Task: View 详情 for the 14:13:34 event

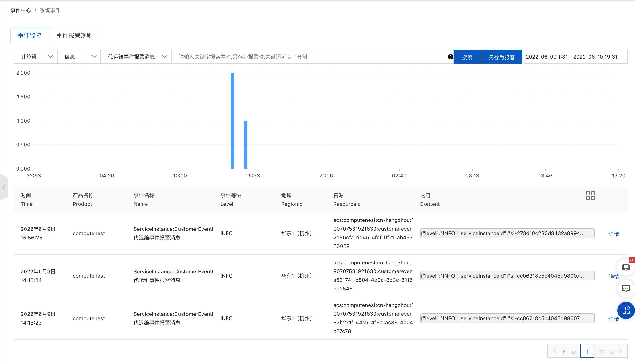Action: (614, 277)
